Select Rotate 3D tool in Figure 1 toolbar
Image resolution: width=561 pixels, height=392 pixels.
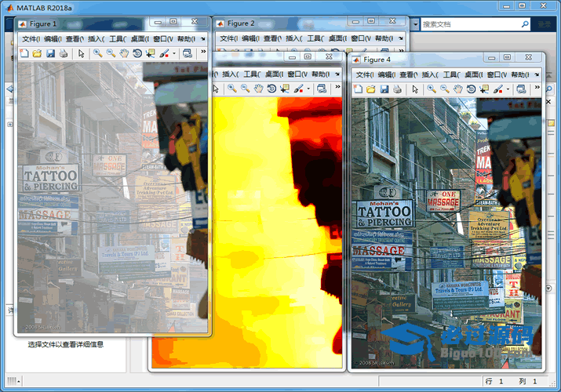(137, 53)
